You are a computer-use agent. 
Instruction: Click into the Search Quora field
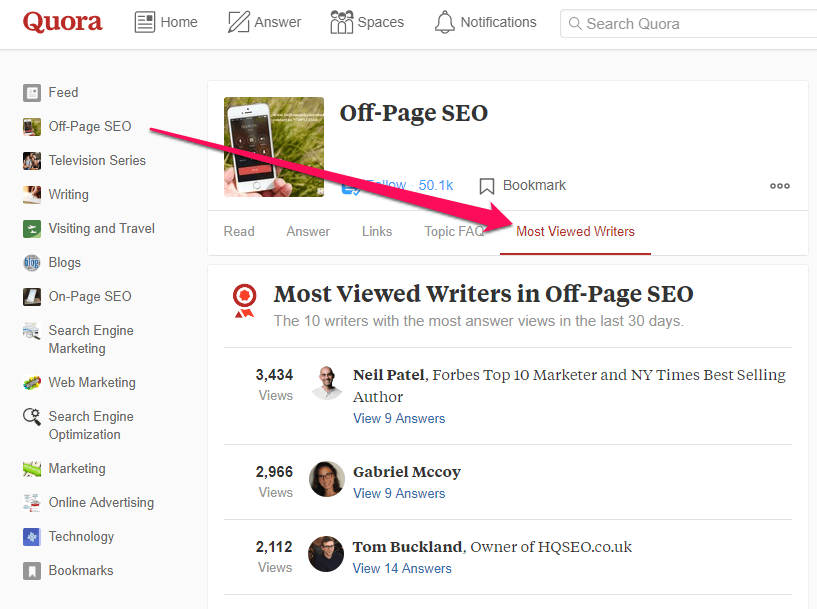[x=689, y=23]
